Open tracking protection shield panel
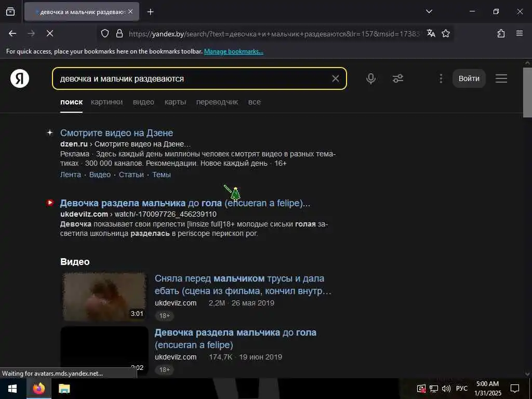The width and height of the screenshot is (532, 399). tap(105, 33)
